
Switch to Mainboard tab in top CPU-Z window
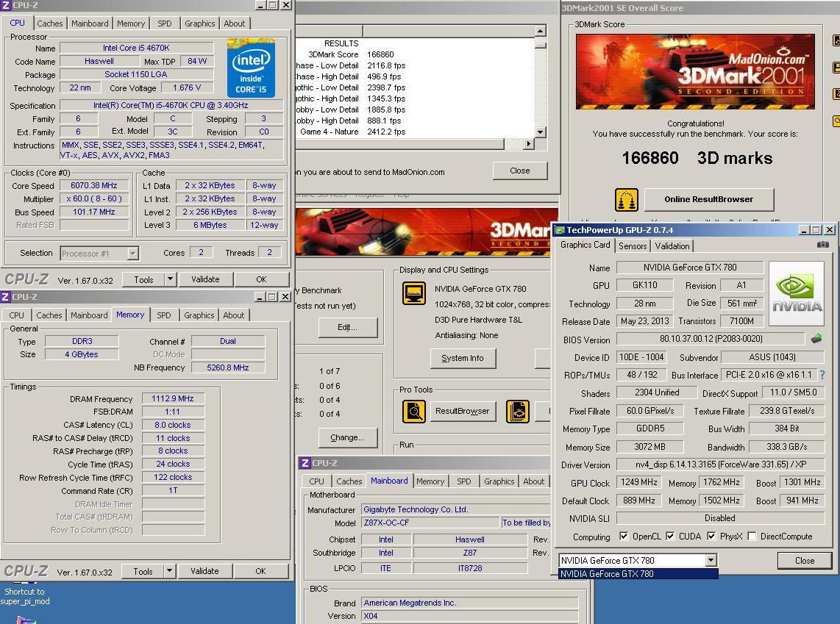90,24
